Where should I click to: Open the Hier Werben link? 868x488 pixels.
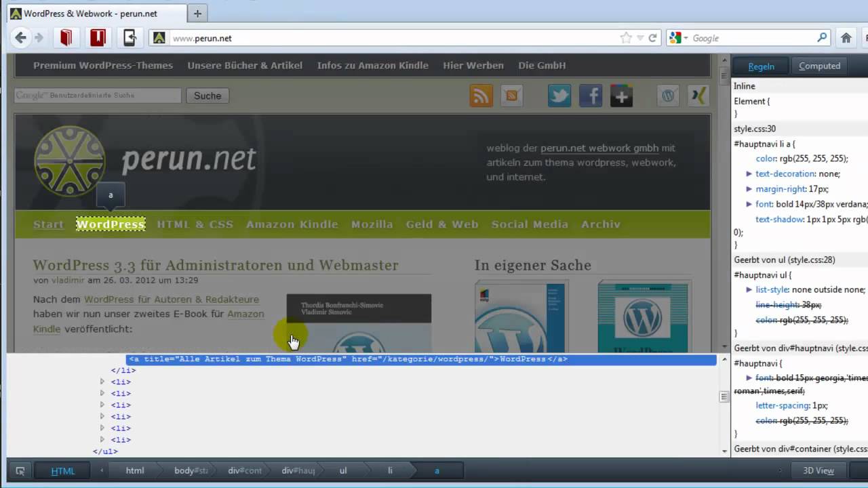pyautogui.click(x=473, y=66)
